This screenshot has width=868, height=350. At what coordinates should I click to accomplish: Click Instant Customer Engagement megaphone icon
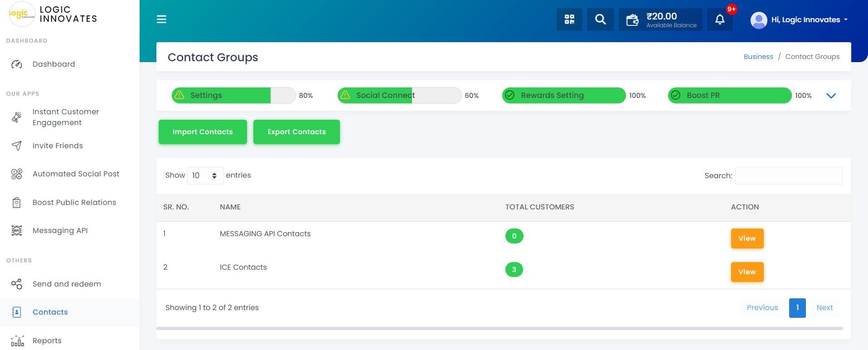point(17,117)
